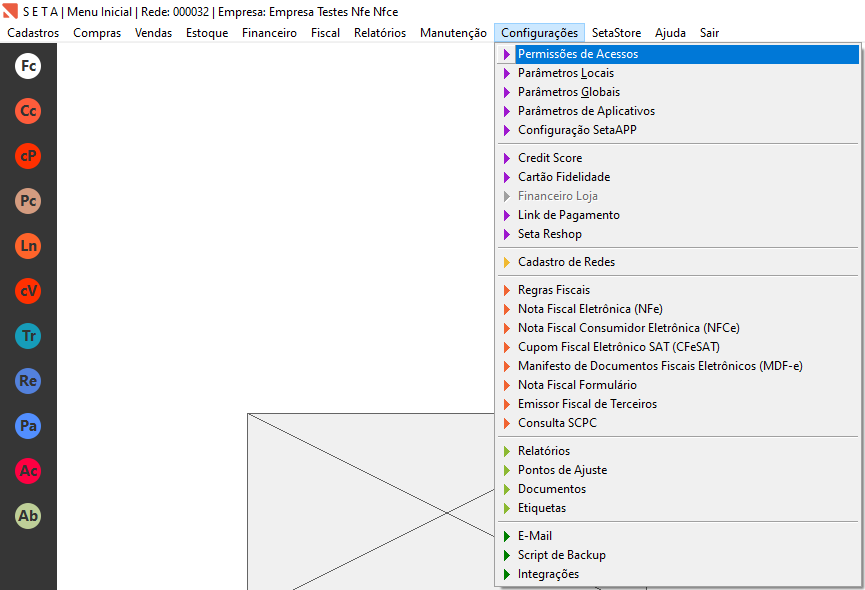Image resolution: width=865 pixels, height=590 pixels.
Task: Choose Parâmetros Globais
Action: [x=679, y=92]
